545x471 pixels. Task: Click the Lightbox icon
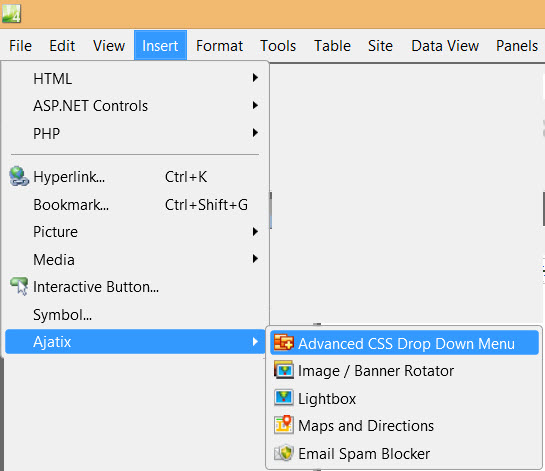click(284, 398)
